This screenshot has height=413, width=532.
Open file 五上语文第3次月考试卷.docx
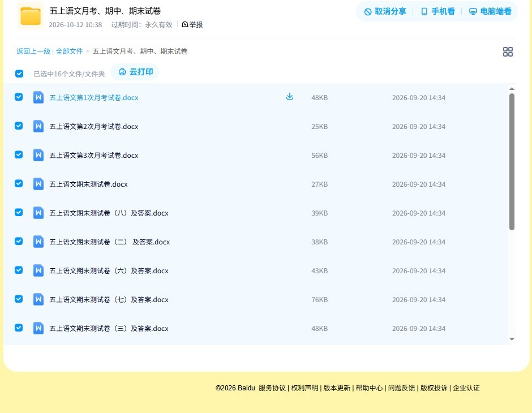pyautogui.click(x=94, y=155)
